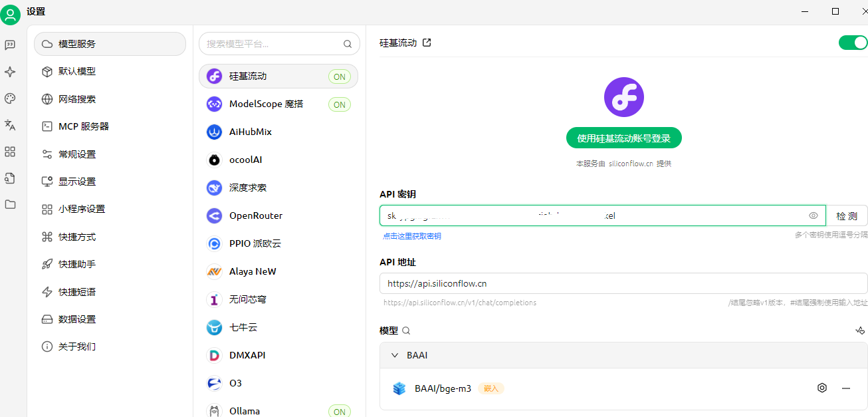The image size is (868, 417).
Task: Click the 七牛云 provider icon
Action: click(x=214, y=327)
